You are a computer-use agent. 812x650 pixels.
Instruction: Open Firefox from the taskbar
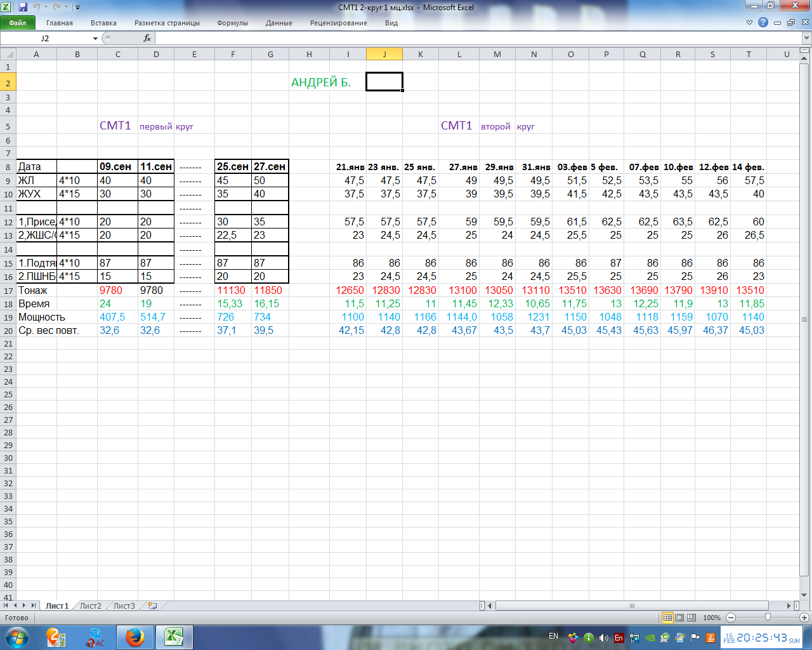(x=134, y=637)
